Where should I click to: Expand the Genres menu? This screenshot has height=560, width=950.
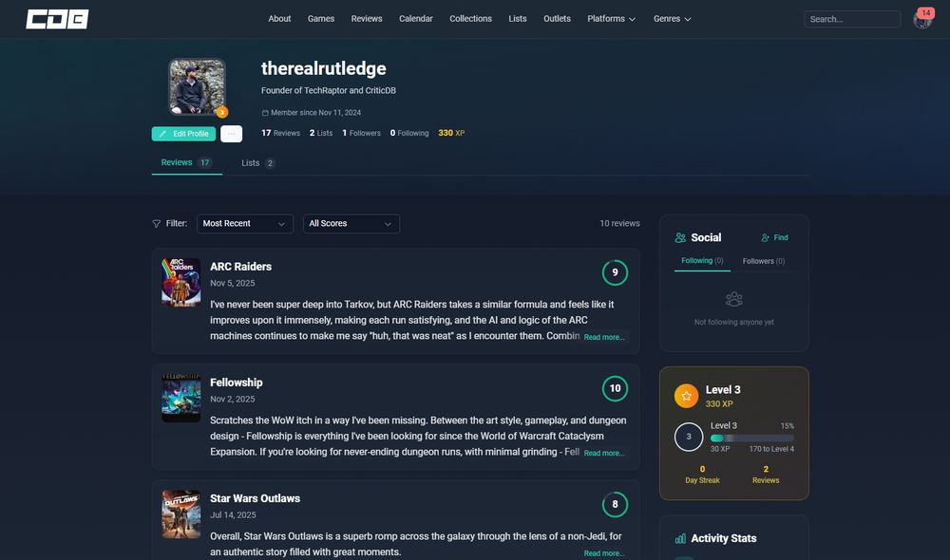pos(672,19)
